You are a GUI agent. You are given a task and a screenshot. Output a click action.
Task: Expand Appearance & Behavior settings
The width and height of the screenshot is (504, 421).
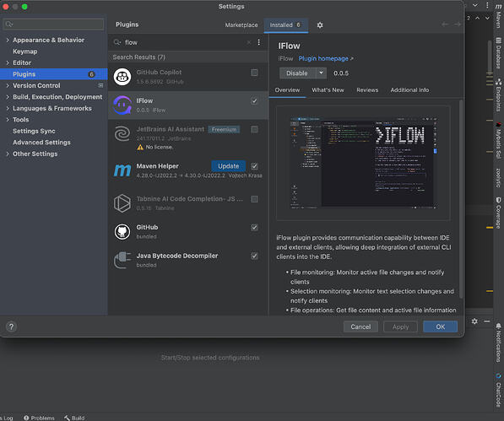coord(8,40)
